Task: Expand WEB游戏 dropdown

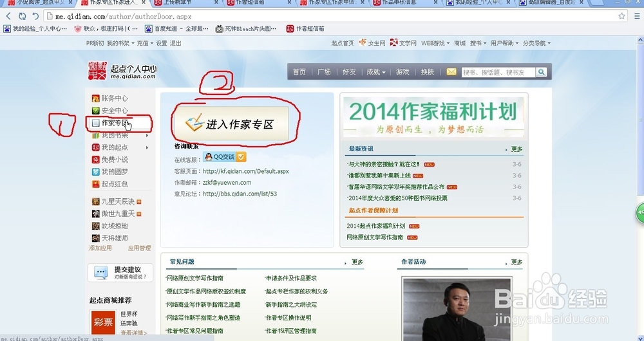Action: click(x=435, y=43)
